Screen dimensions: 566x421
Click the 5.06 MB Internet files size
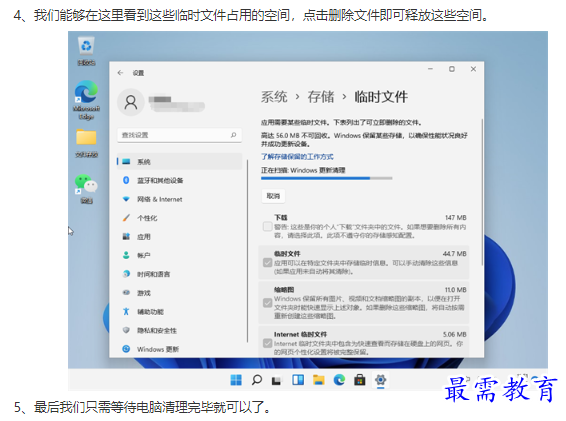coord(454,334)
